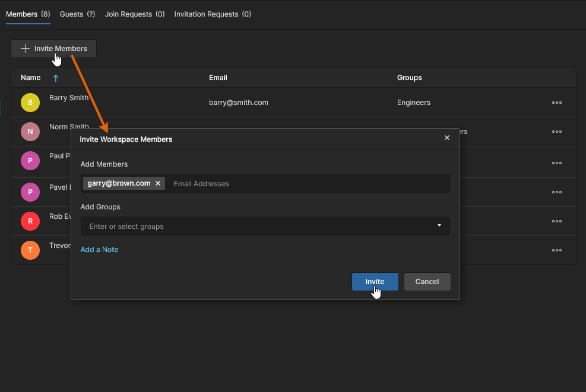Click the Invite Members button
Viewport: 586px width, 392px height.
tap(54, 49)
